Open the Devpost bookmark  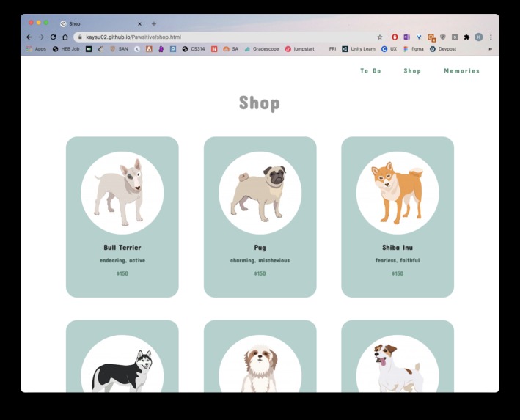point(443,49)
